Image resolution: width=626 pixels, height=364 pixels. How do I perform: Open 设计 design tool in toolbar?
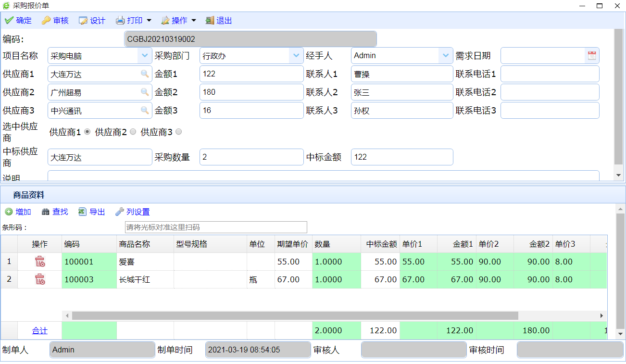click(92, 20)
